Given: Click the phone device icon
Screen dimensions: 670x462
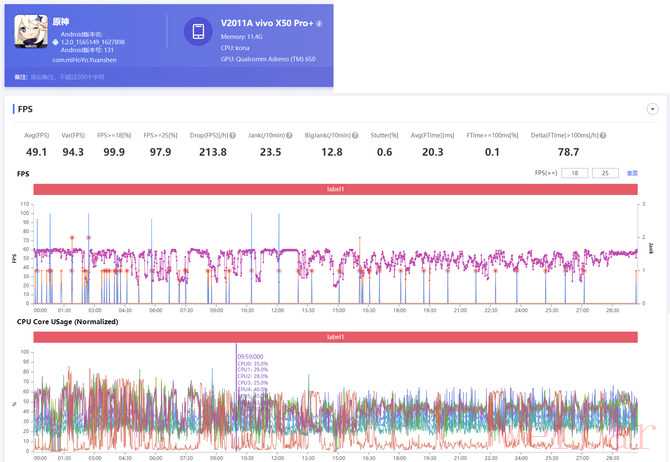Looking at the screenshot, I should 199,31.
